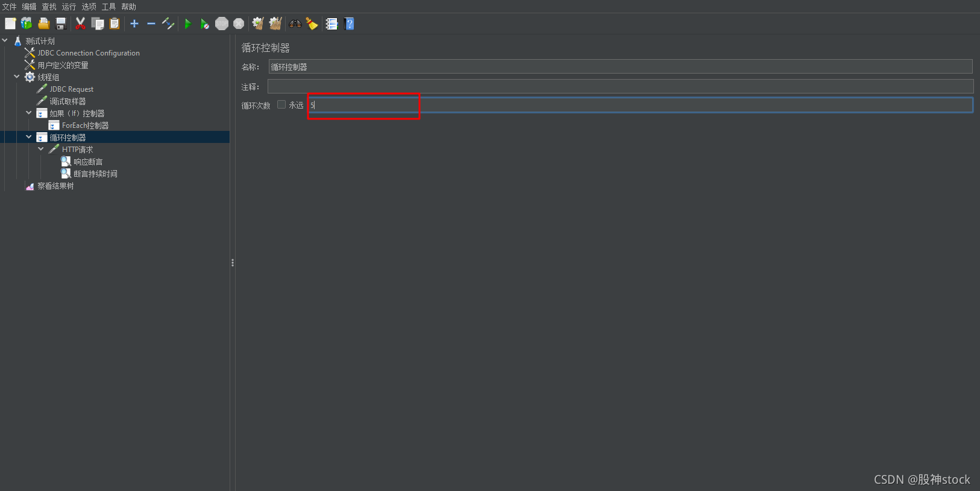Open the 选项 menu
This screenshot has width=980, height=491.
pyautogui.click(x=89, y=7)
